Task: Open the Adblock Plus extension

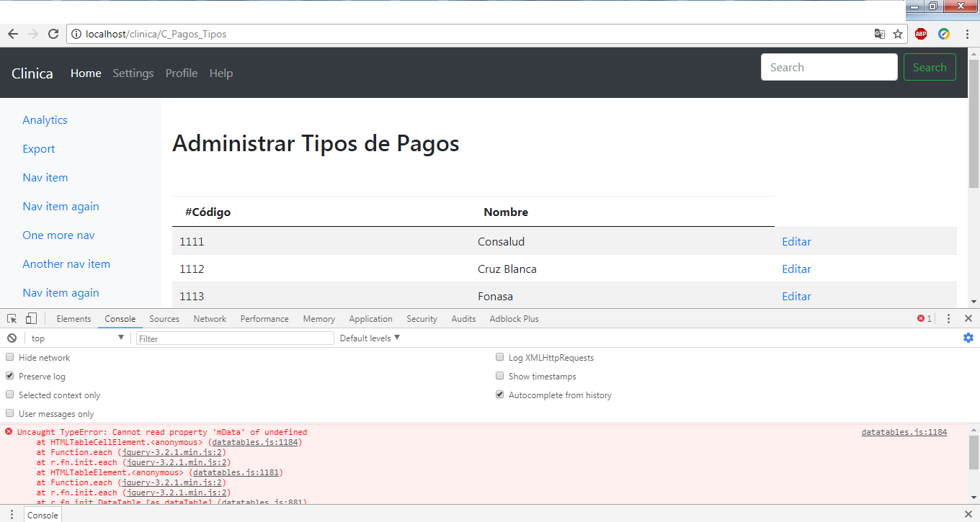Action: pos(920,33)
